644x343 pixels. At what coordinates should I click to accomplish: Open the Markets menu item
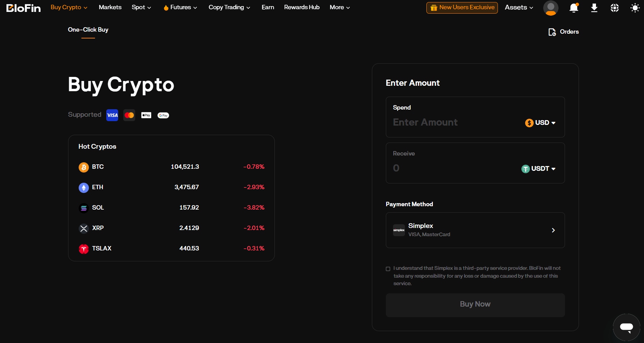point(110,7)
